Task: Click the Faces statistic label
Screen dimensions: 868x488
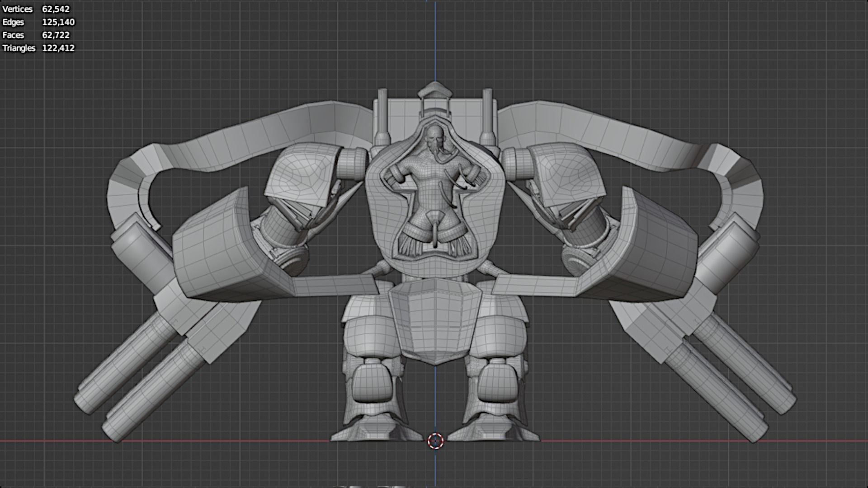Action: tap(13, 35)
